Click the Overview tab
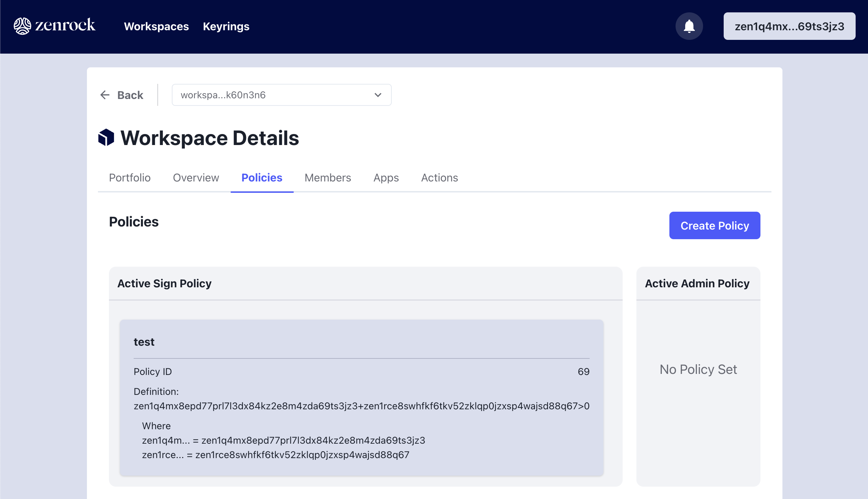Image resolution: width=868 pixels, height=499 pixels. pos(196,177)
